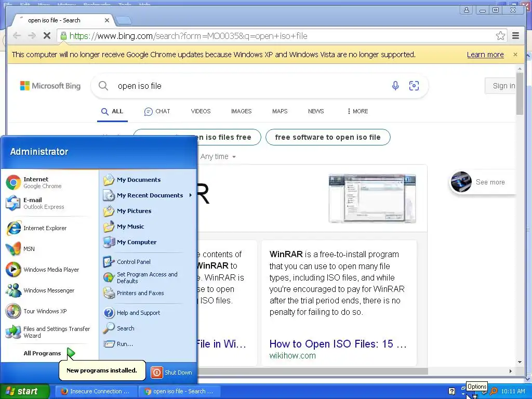This screenshot has width=532, height=399.
Task: Click the Bing visual search camera icon
Action: pyautogui.click(x=414, y=86)
